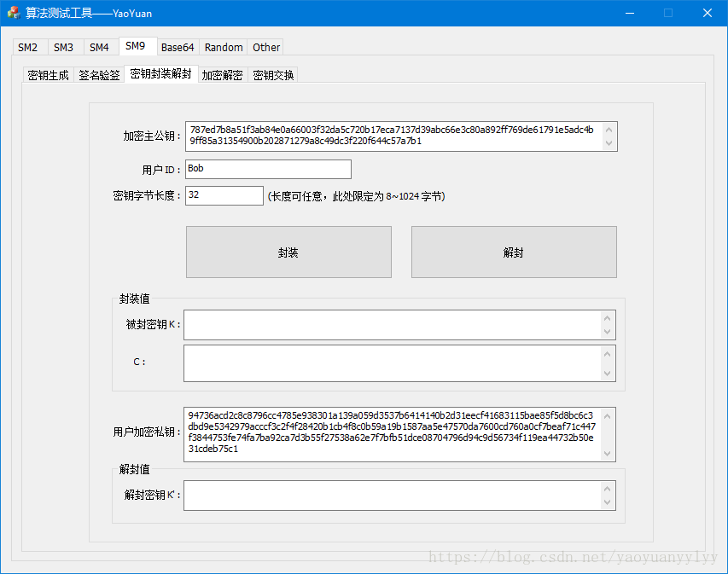This screenshot has width=728, height=574.
Task: Click scroll up arrow in 加密主公钥 box
Action: tap(609, 130)
